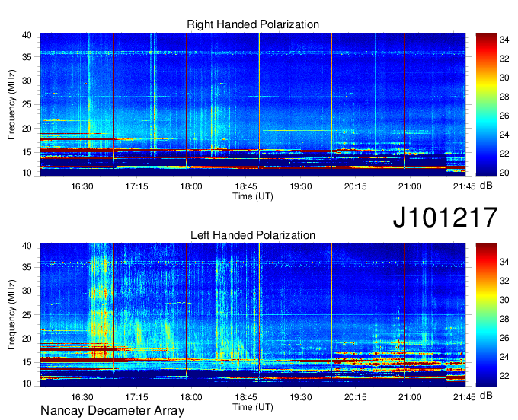Click the 10 MHz tick on Right Handed plot
Screen dimensions: 518x420
pyautogui.click(x=27, y=173)
